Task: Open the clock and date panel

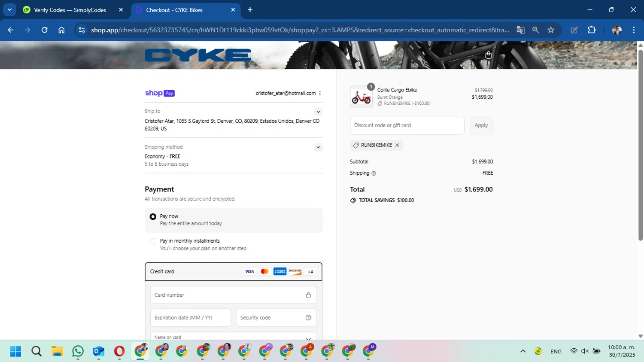Action: (x=621, y=351)
